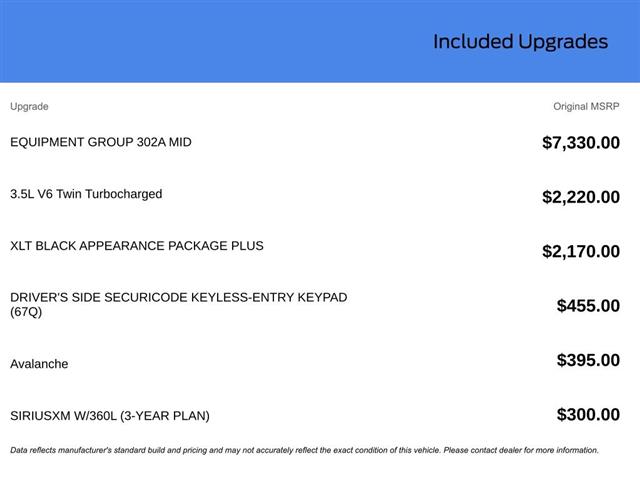This screenshot has width=640, height=480.
Task: Click the Included Upgrades heading
Action: click(x=520, y=42)
